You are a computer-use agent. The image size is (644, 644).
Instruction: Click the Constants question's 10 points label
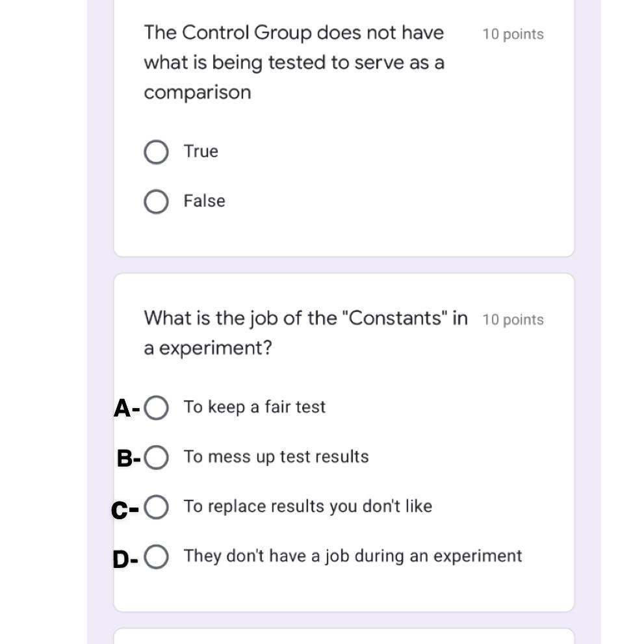[513, 320]
